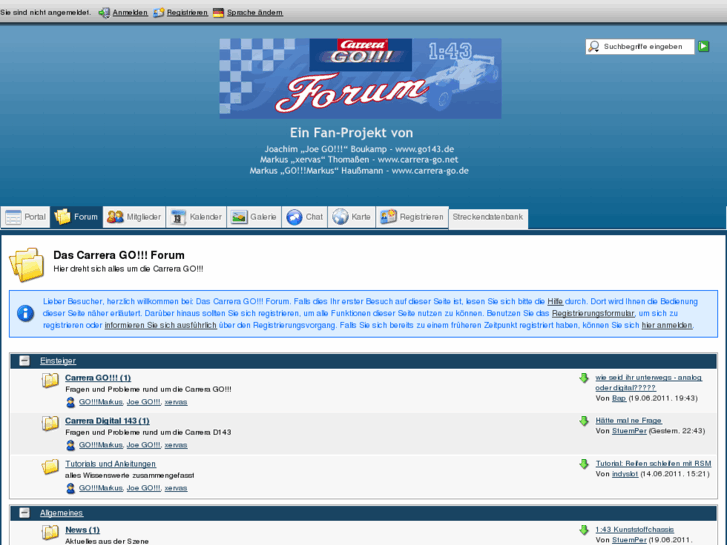Click Sprache ändern link
The width and height of the screenshot is (727, 545).
[255, 13]
